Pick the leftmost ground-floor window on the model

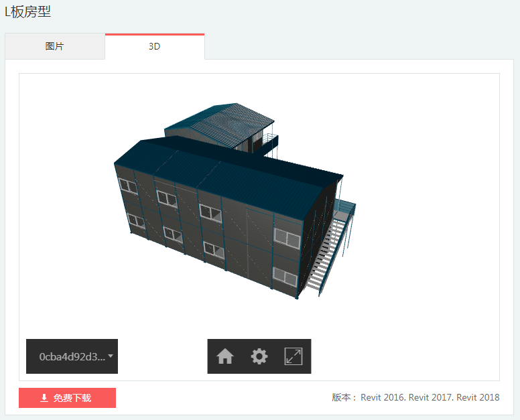(135, 222)
